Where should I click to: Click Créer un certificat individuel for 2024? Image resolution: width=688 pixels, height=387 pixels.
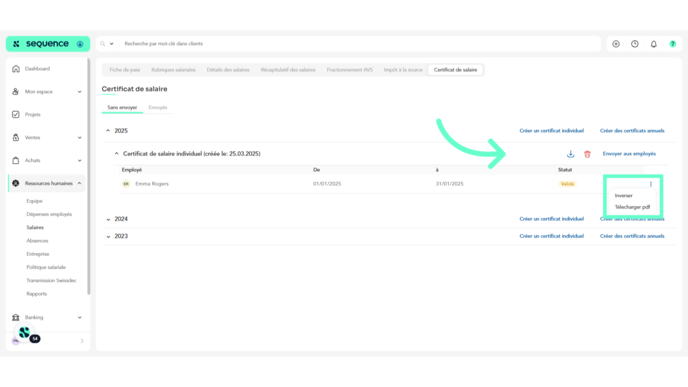pyautogui.click(x=552, y=219)
